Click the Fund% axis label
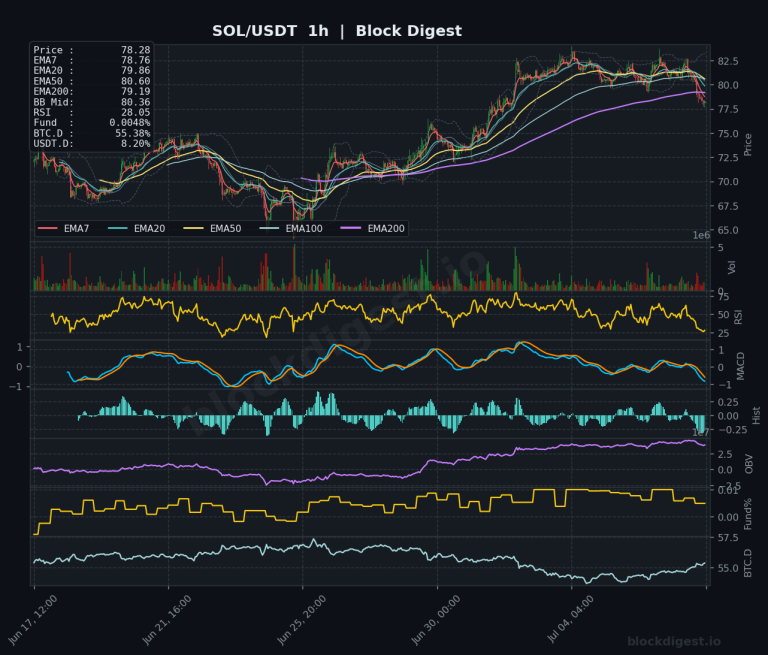 747,514
